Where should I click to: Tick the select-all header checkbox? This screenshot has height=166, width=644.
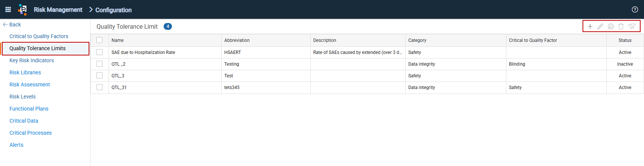tap(100, 40)
